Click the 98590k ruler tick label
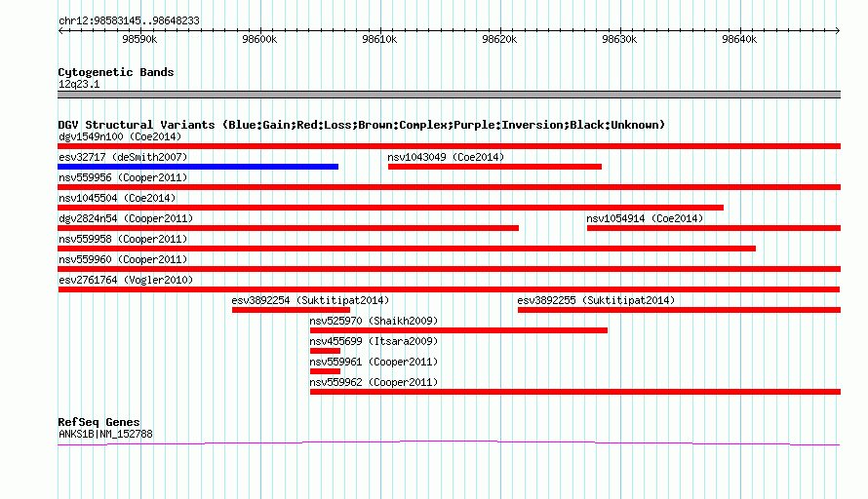This screenshot has height=499, width=868. [139, 39]
